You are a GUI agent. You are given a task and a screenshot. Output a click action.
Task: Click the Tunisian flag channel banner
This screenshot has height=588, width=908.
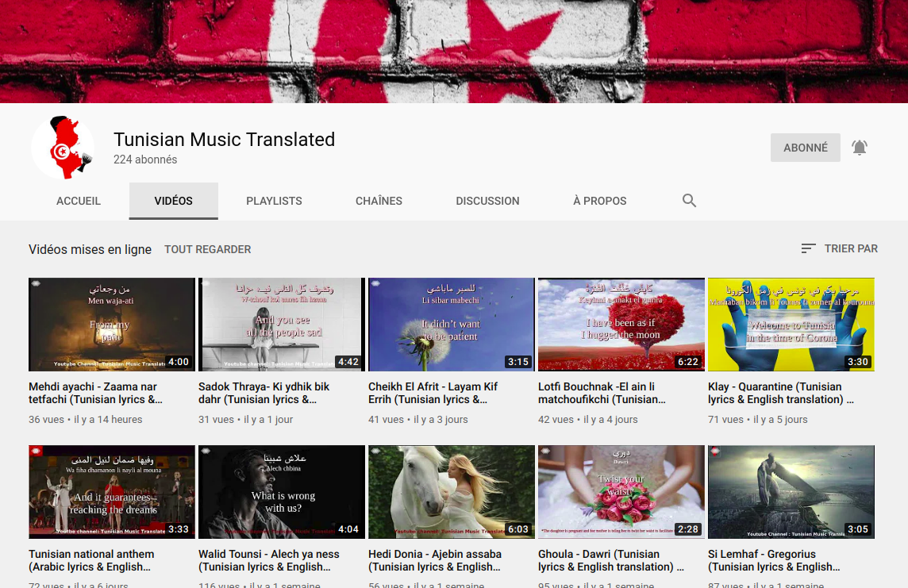point(454,52)
